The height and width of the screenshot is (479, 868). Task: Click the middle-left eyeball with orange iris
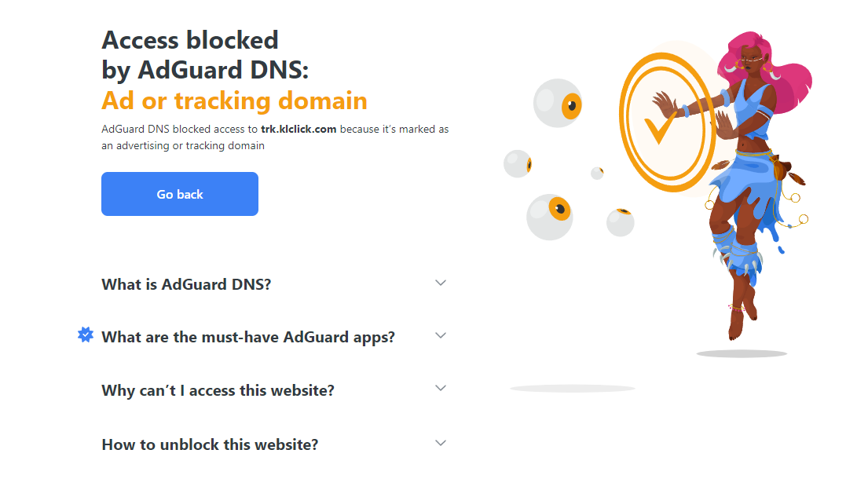point(550,216)
